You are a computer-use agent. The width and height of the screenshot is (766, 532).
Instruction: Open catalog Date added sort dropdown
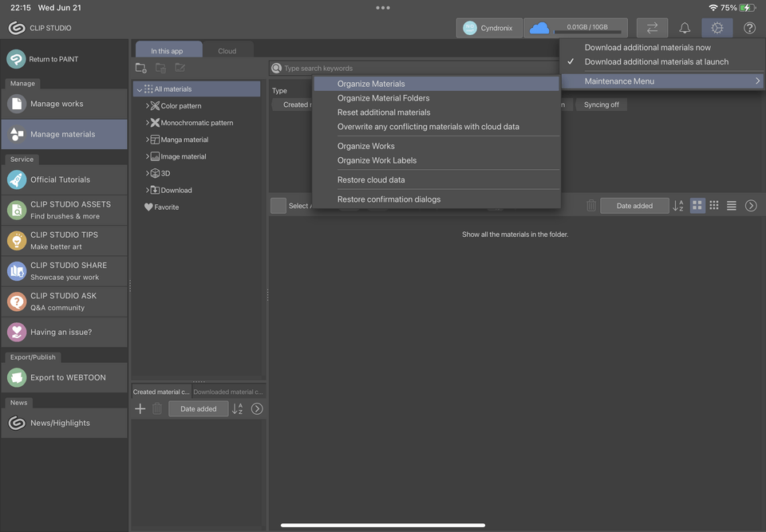pyautogui.click(x=199, y=409)
